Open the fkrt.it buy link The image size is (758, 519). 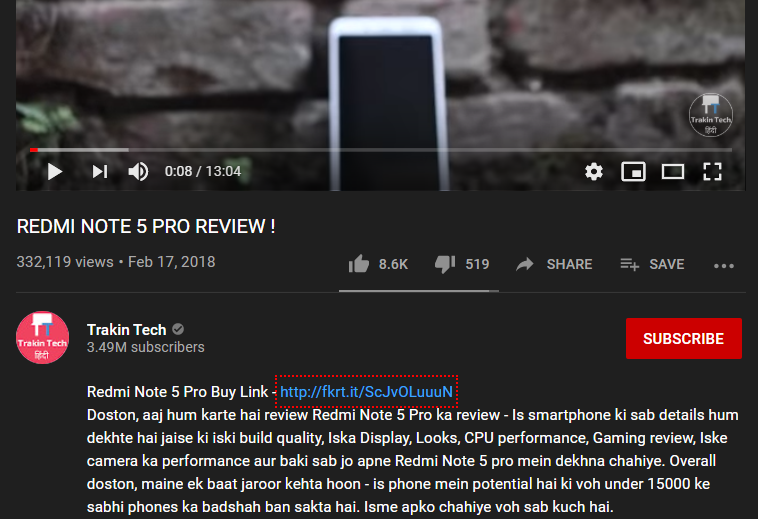[366, 391]
